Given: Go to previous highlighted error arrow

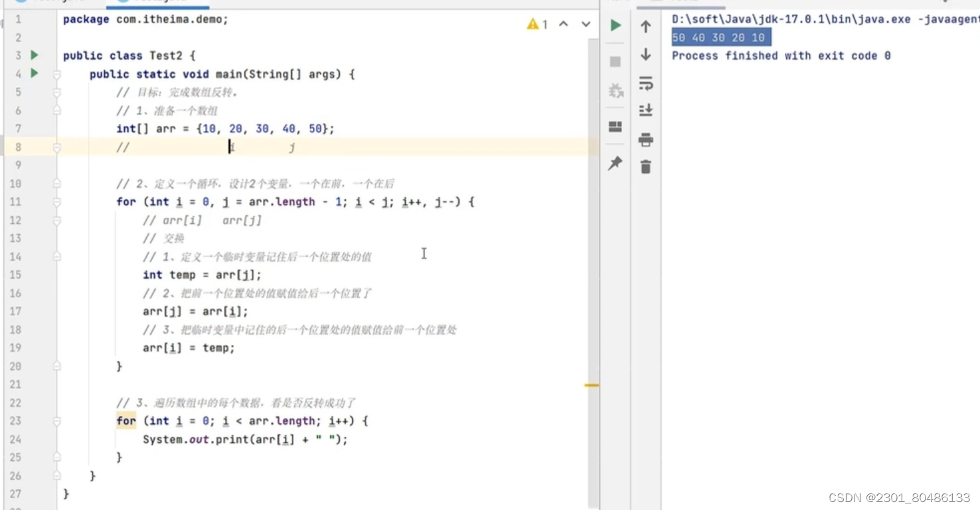Looking at the screenshot, I should pos(564,24).
